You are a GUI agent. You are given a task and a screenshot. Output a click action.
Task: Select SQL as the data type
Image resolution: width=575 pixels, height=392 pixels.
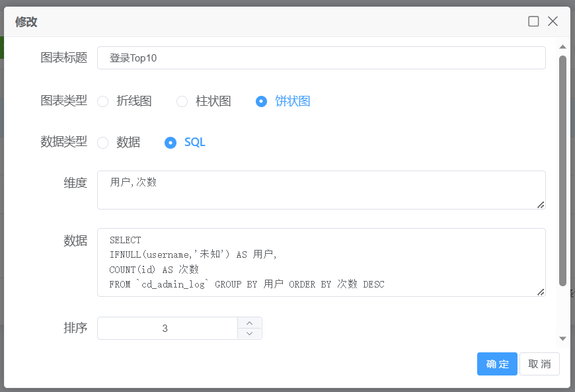171,143
